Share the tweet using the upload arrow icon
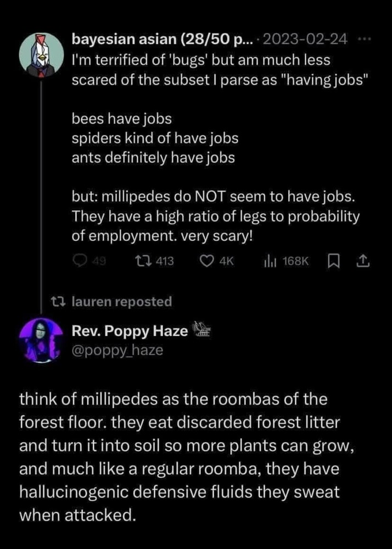This screenshot has width=392, height=549. (x=363, y=262)
